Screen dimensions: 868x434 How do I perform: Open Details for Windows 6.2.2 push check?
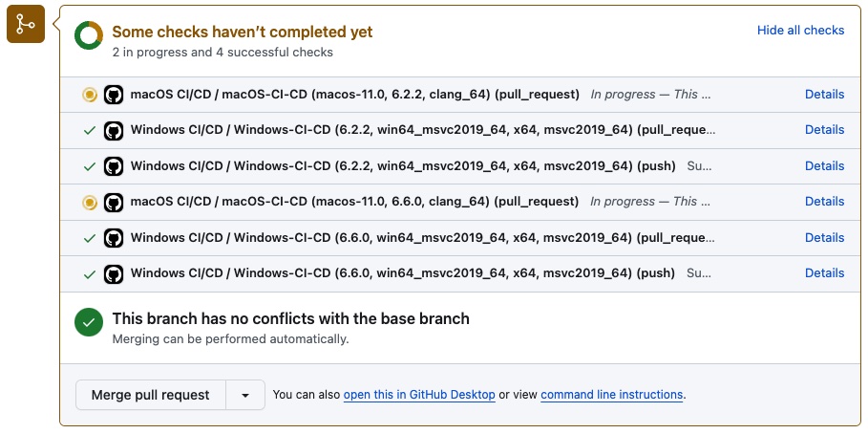pyautogui.click(x=824, y=165)
